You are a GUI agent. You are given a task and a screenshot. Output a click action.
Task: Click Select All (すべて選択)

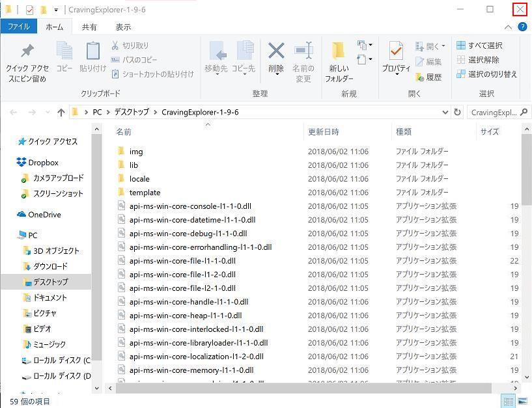pos(479,46)
